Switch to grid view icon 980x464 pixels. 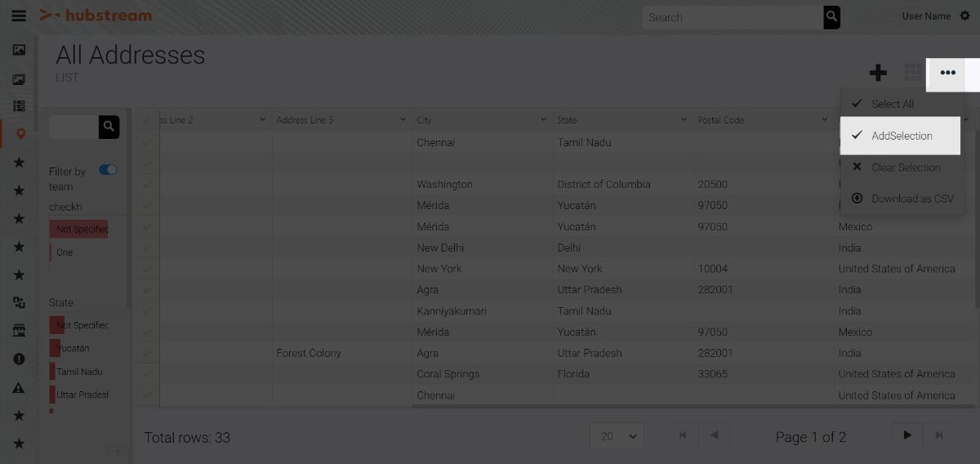(913, 73)
